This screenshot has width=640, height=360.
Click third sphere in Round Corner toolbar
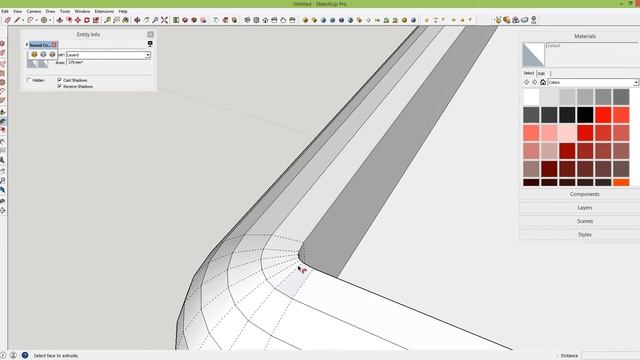[x=52, y=54]
